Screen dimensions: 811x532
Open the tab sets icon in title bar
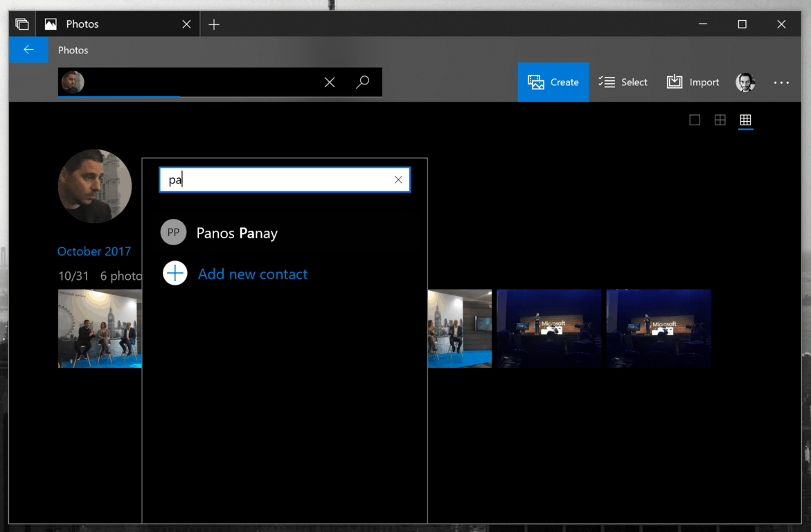point(21,24)
